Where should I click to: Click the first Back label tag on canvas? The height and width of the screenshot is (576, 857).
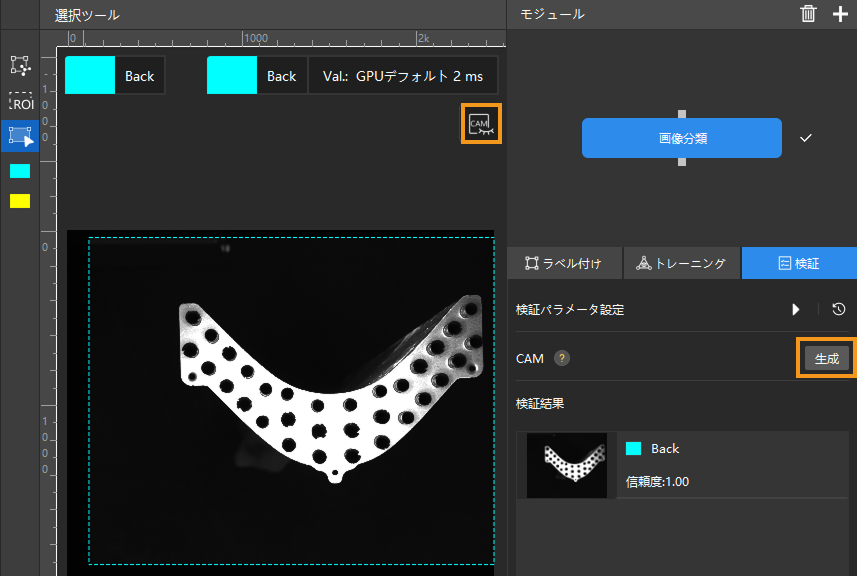pyautogui.click(x=114, y=76)
